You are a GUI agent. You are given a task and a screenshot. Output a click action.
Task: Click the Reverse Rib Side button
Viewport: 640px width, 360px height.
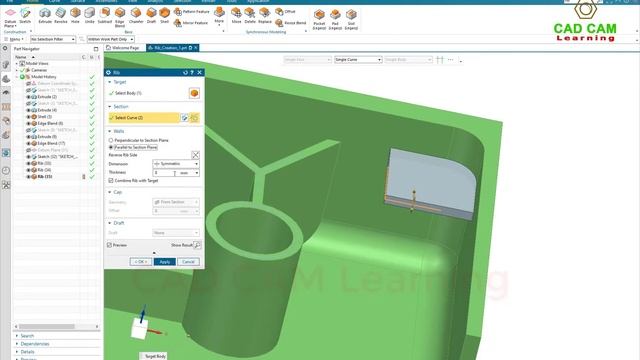(x=196, y=155)
